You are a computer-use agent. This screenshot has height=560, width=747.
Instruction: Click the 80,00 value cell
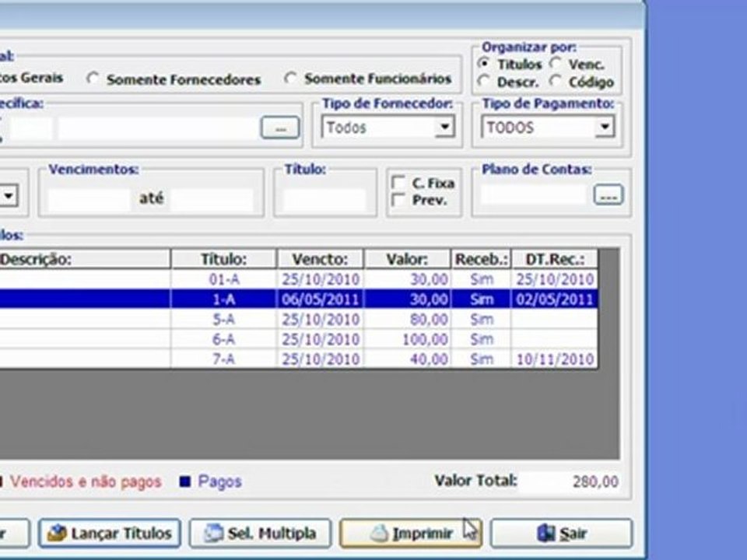pyautogui.click(x=407, y=319)
